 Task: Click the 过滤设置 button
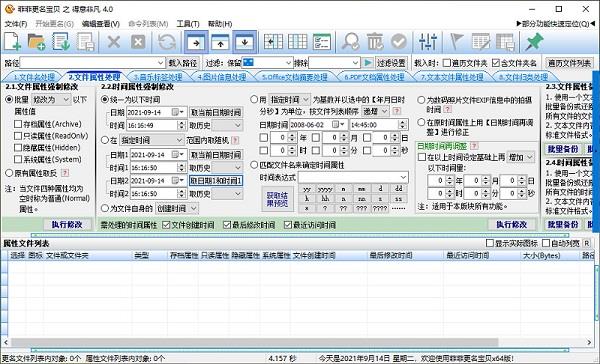(x=391, y=63)
